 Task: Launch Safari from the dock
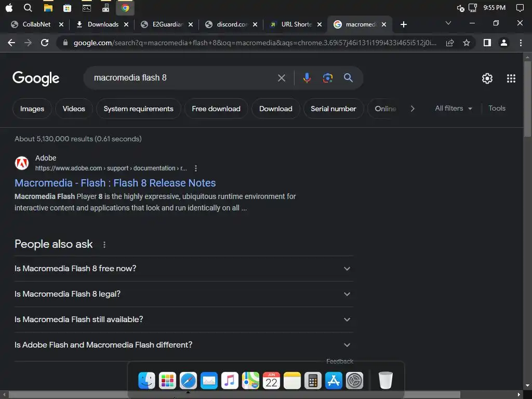point(188,380)
